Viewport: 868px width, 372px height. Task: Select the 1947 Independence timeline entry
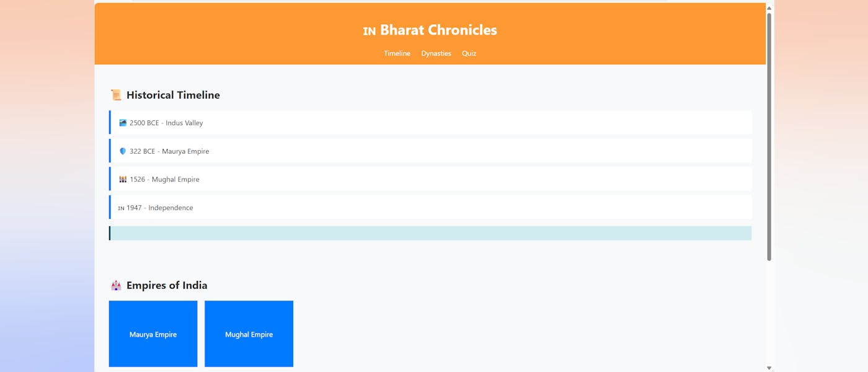[430, 208]
